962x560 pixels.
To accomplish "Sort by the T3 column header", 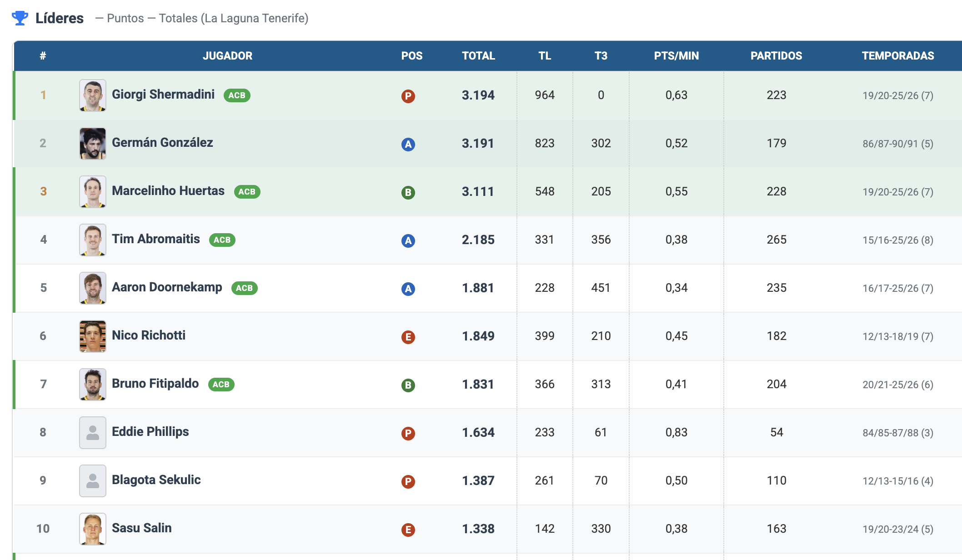I will coord(601,56).
